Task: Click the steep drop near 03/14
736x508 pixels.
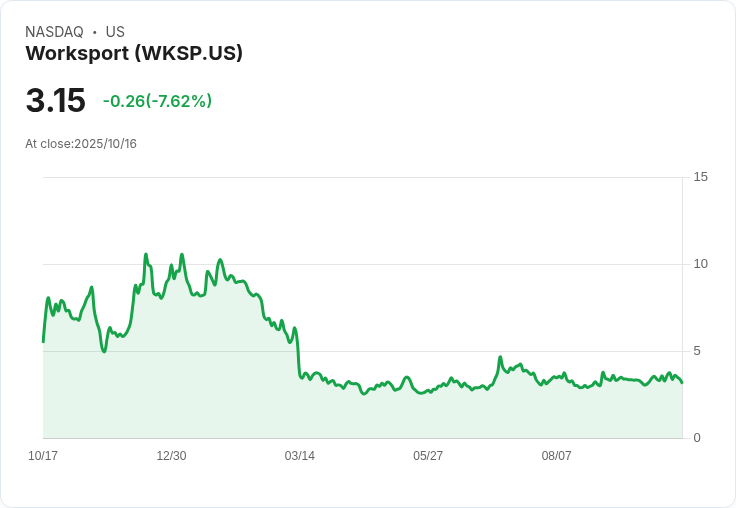Action: [298, 352]
